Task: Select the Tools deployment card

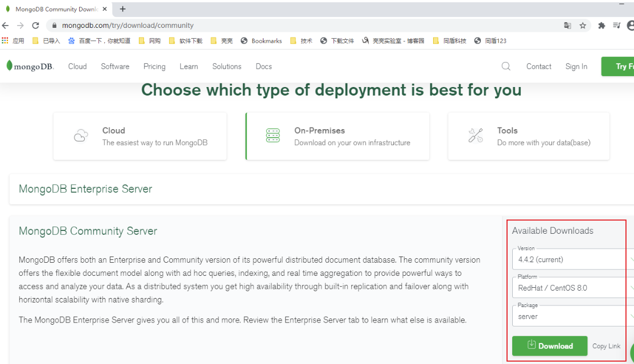Action: [x=529, y=136]
